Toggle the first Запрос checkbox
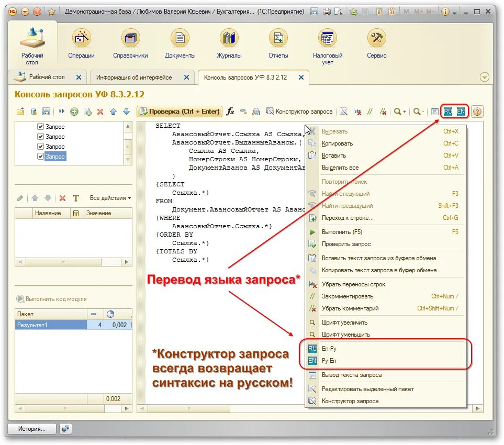 click(40, 126)
